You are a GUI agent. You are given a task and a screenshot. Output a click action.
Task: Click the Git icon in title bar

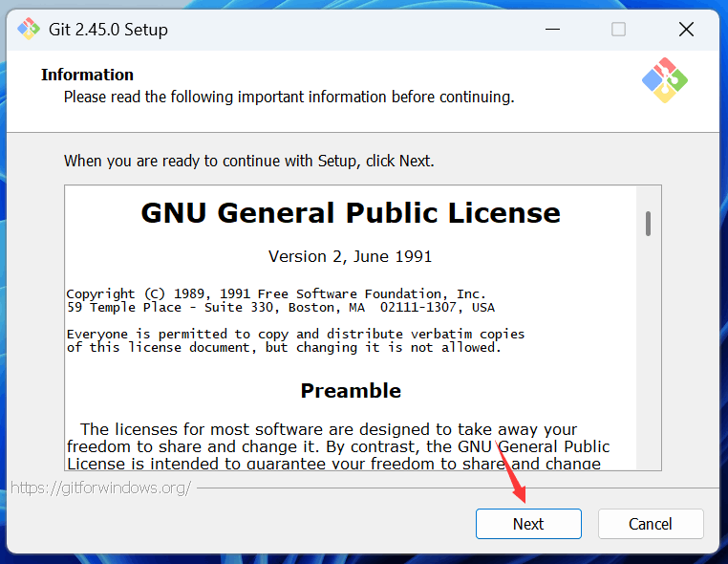(29, 29)
